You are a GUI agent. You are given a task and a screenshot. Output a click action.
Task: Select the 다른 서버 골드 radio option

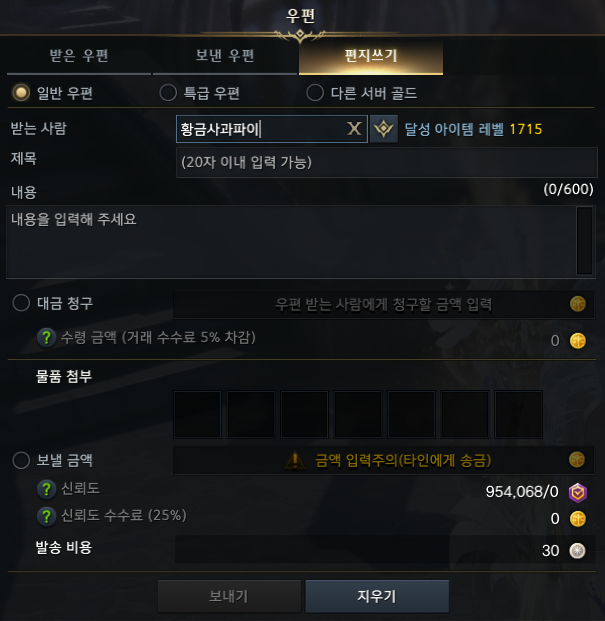[315, 93]
